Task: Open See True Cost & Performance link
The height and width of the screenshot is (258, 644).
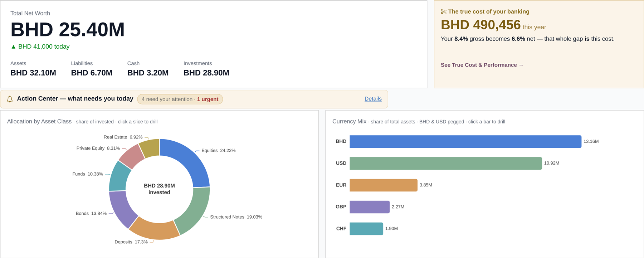Action: coord(482,65)
